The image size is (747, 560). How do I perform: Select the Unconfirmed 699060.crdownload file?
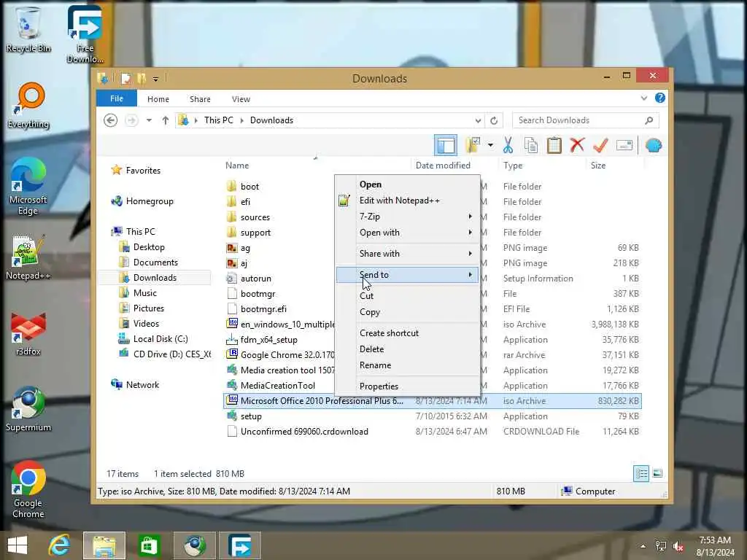[304, 432]
